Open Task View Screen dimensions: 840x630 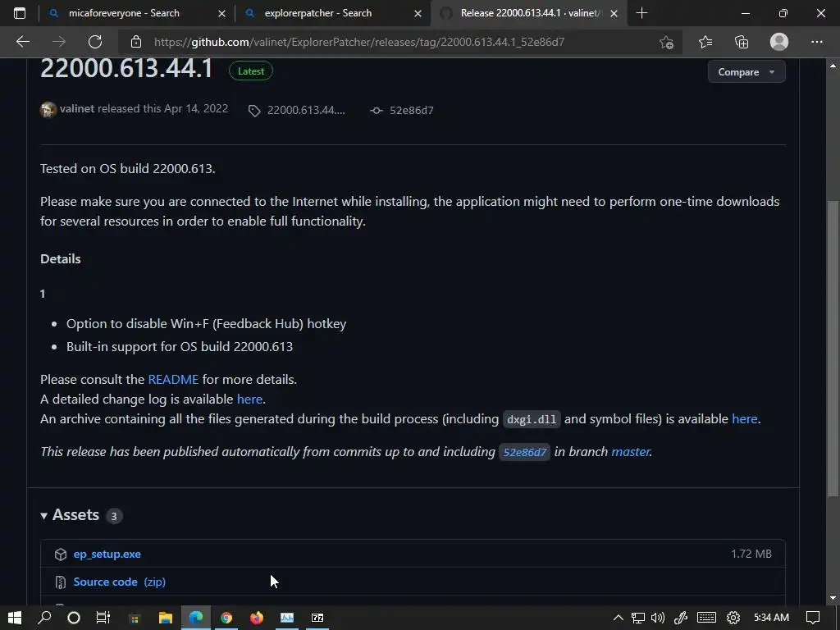[x=103, y=618]
